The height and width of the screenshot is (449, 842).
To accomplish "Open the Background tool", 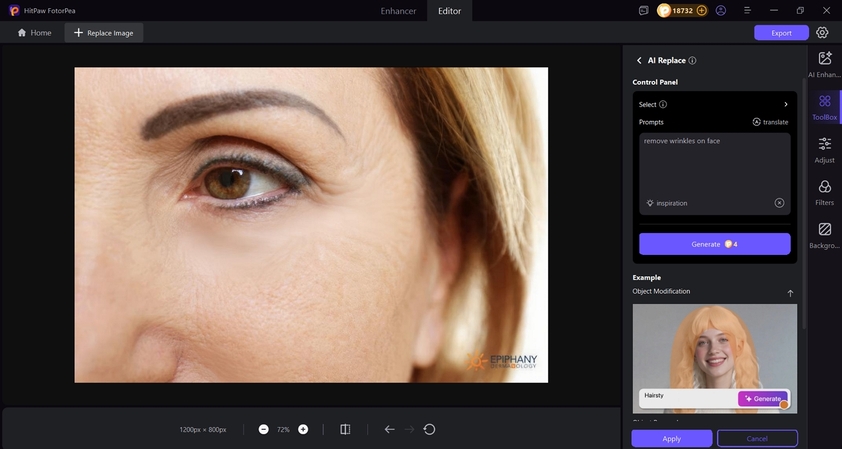I will coord(825,235).
